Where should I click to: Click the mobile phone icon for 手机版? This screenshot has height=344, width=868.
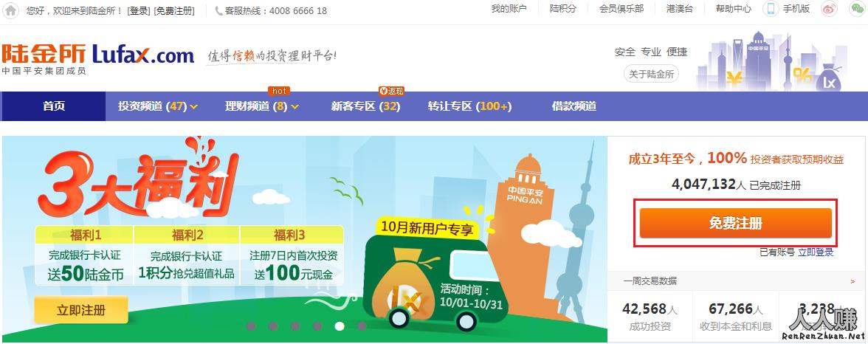coord(771,9)
